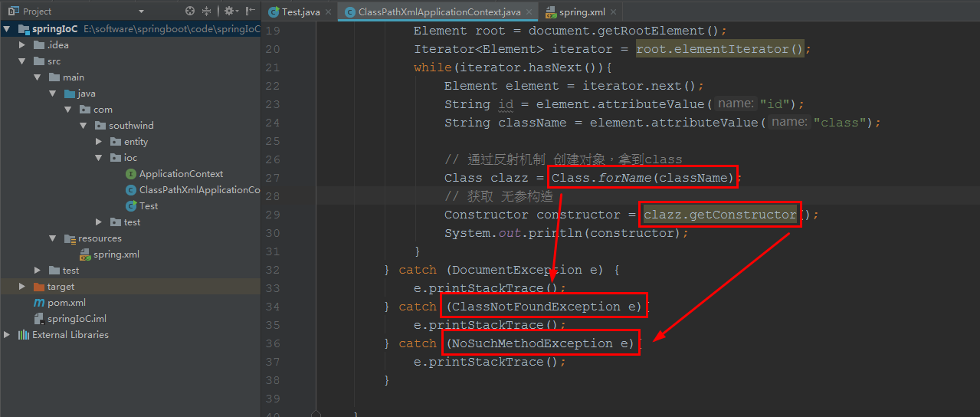Select ClassPathXmlApplicationContext class in tree
This screenshot has width=980, height=417.
click(199, 190)
